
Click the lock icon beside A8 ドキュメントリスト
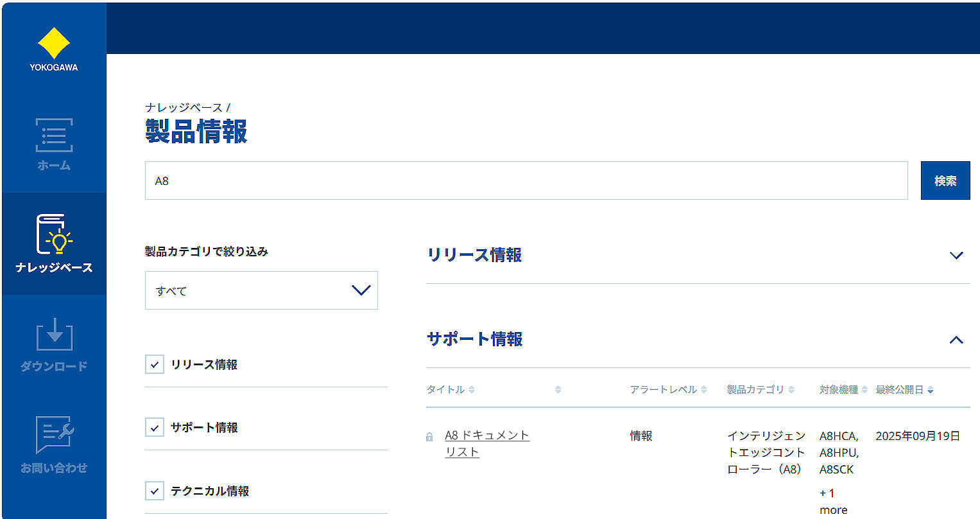pos(429,435)
